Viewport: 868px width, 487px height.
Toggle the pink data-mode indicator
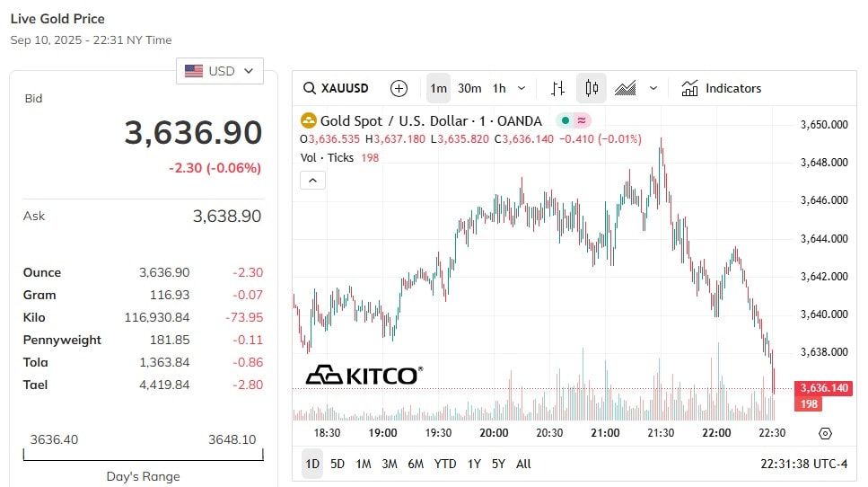click(582, 120)
